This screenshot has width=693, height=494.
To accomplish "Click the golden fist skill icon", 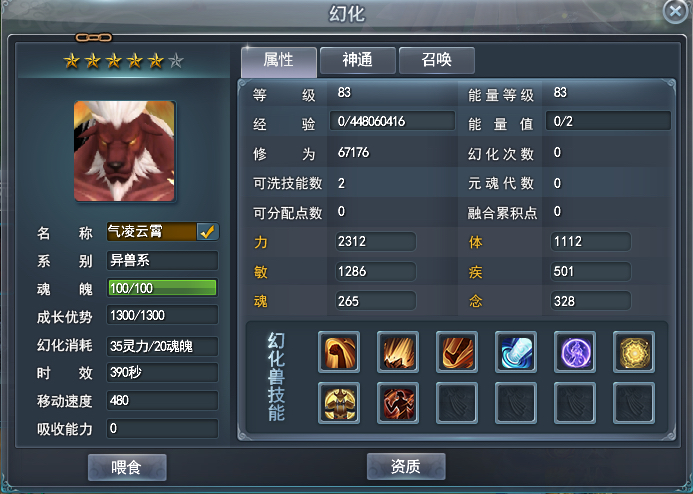I will 339,352.
